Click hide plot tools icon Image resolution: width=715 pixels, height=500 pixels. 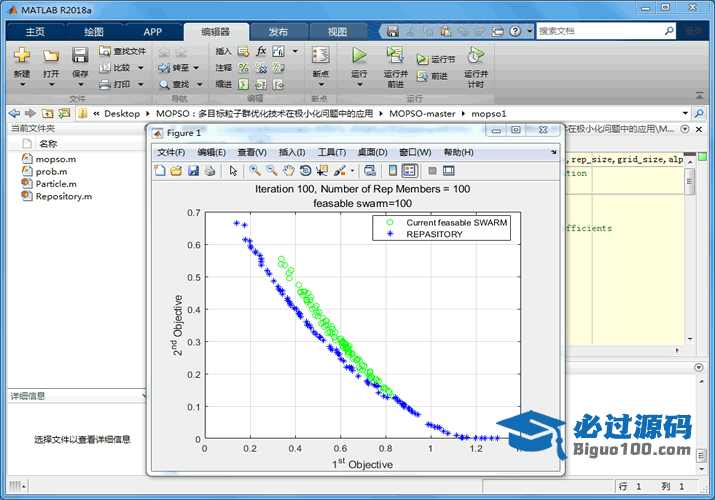[432, 171]
